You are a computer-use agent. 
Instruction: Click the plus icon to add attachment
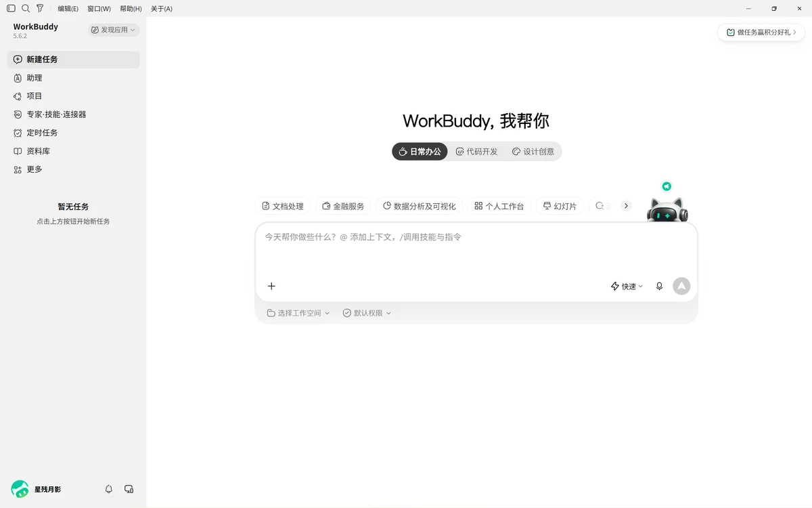271,286
